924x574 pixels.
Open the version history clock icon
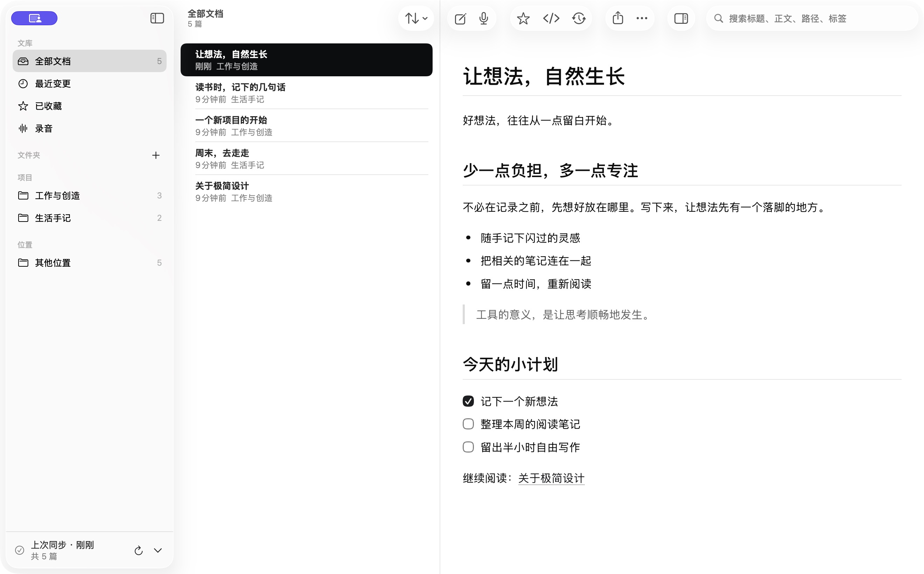579,18
